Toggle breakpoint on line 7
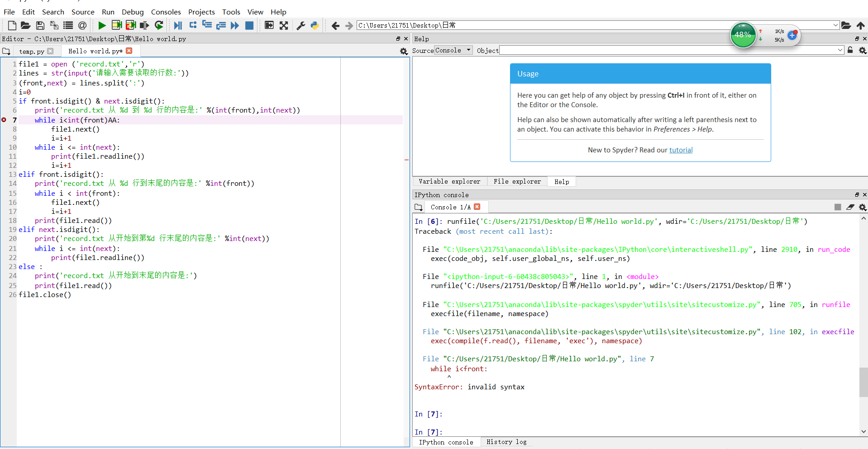The image size is (868, 449). (x=4, y=120)
